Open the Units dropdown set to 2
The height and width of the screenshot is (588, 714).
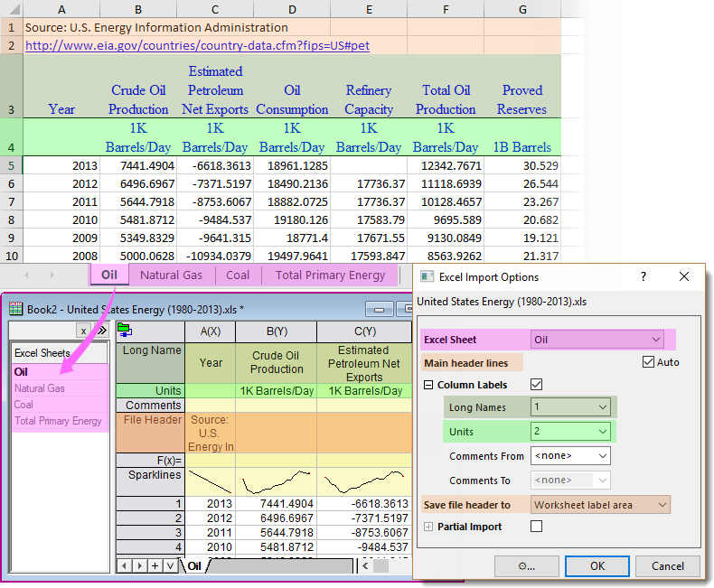click(570, 432)
